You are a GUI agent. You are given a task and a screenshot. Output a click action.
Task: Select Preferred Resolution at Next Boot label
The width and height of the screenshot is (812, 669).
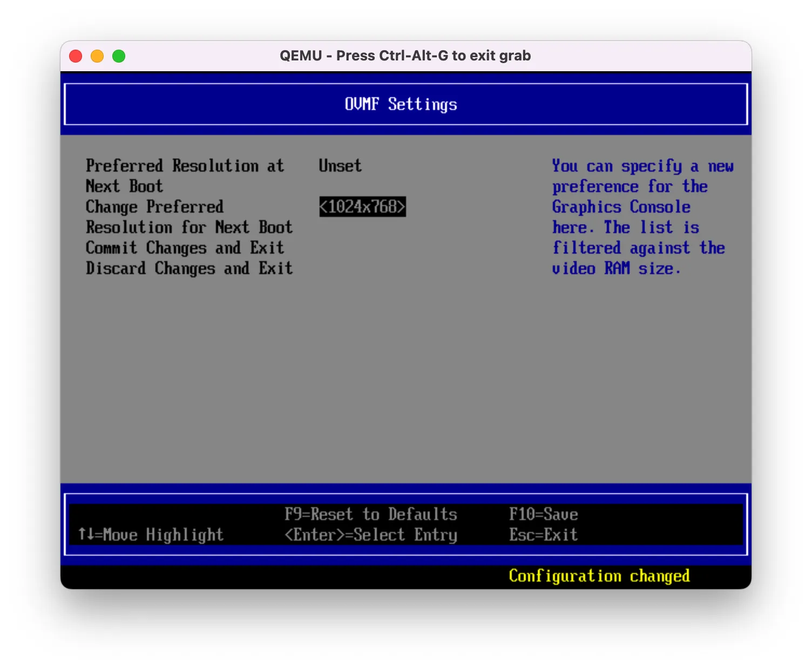pos(185,176)
